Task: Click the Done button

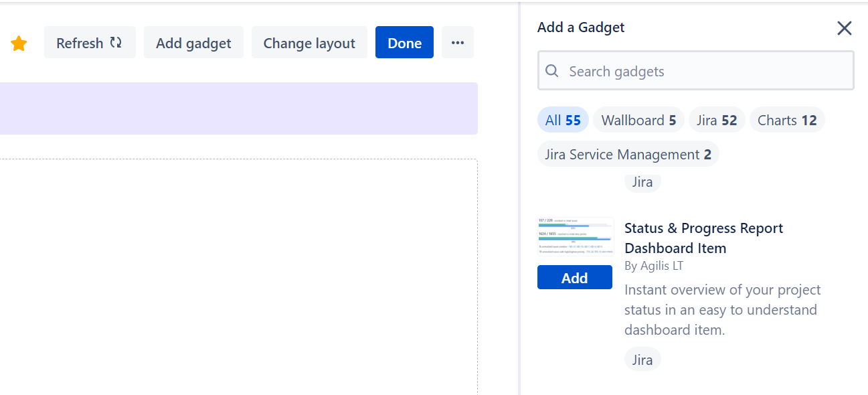Action: pyautogui.click(x=404, y=42)
